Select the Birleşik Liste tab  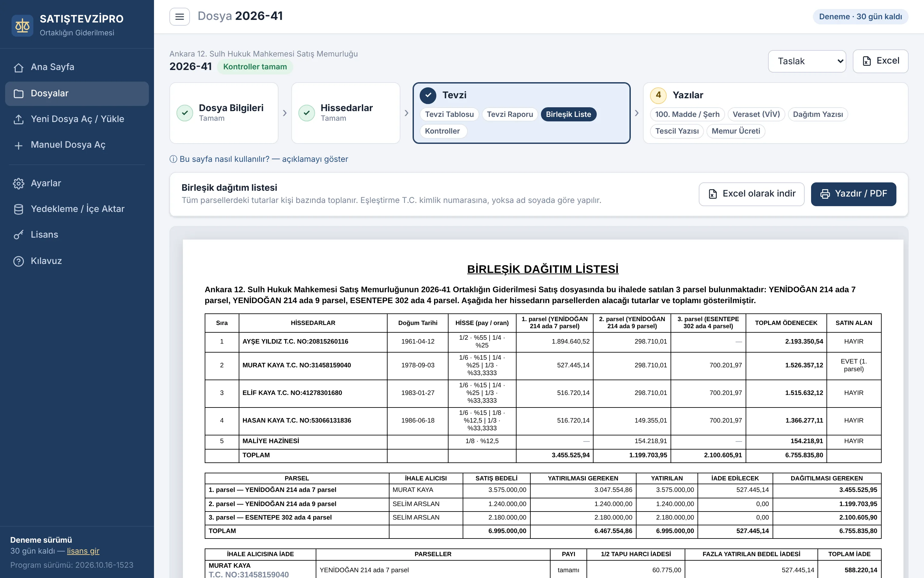568,114
